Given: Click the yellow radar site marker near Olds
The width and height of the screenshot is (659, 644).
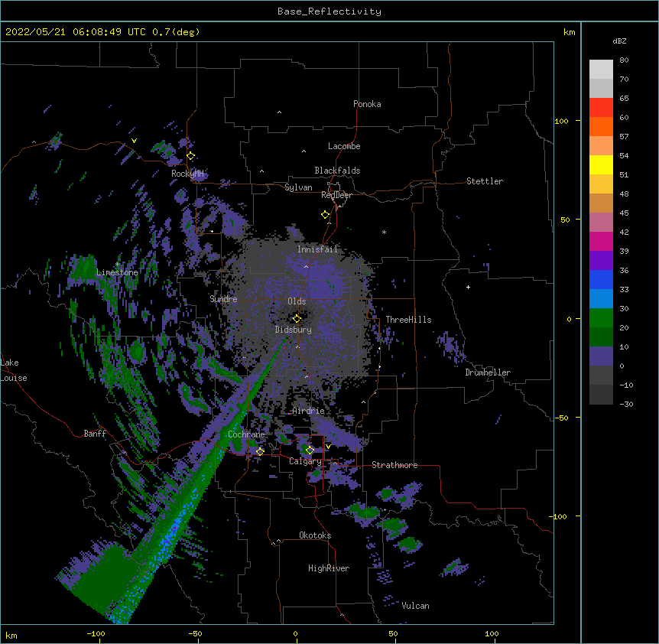Looking at the screenshot, I should (297, 319).
